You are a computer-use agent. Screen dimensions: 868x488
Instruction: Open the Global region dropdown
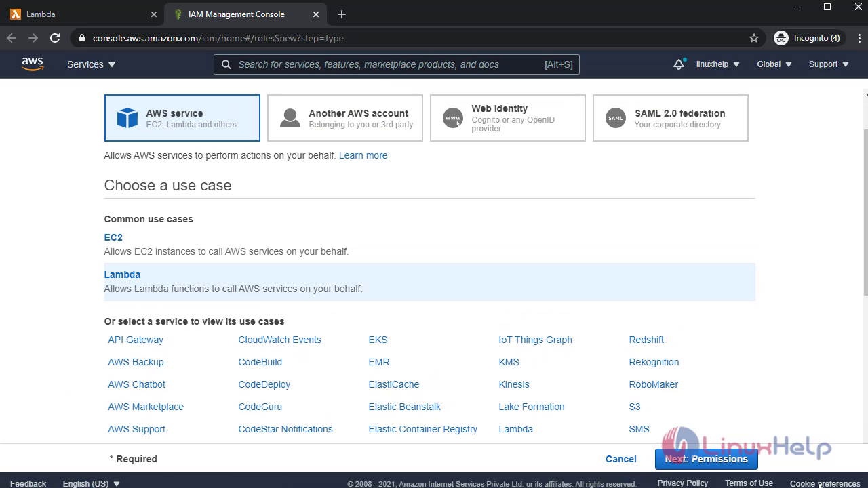pyautogui.click(x=774, y=64)
